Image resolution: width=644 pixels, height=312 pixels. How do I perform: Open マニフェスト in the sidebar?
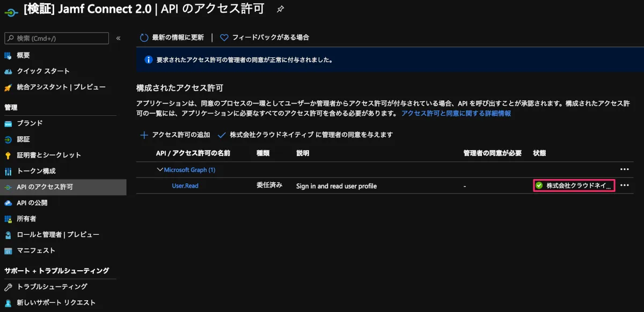pos(36,251)
